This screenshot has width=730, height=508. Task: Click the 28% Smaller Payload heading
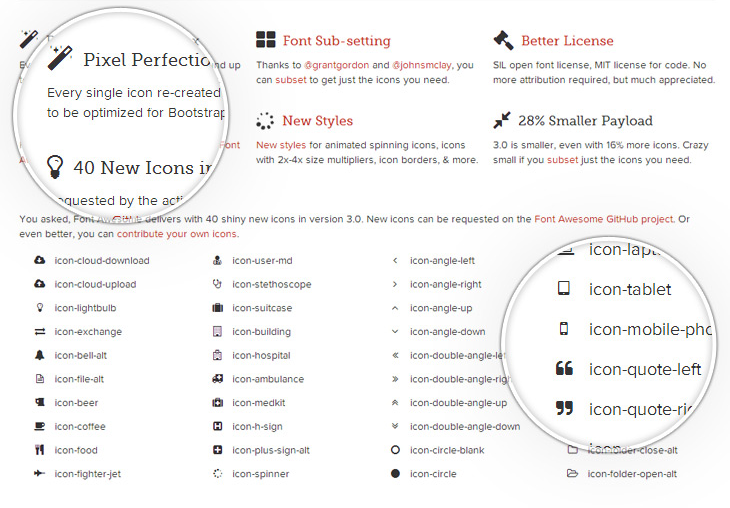coord(585,121)
